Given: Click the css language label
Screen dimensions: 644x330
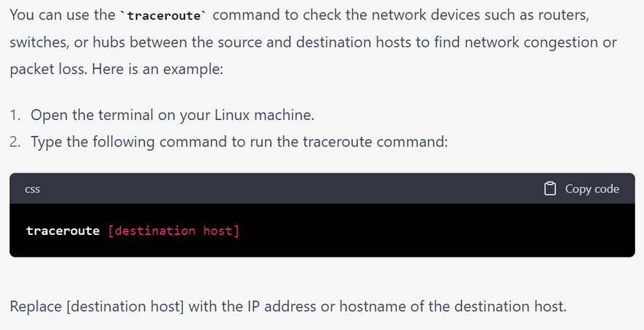Looking at the screenshot, I should point(32,190).
